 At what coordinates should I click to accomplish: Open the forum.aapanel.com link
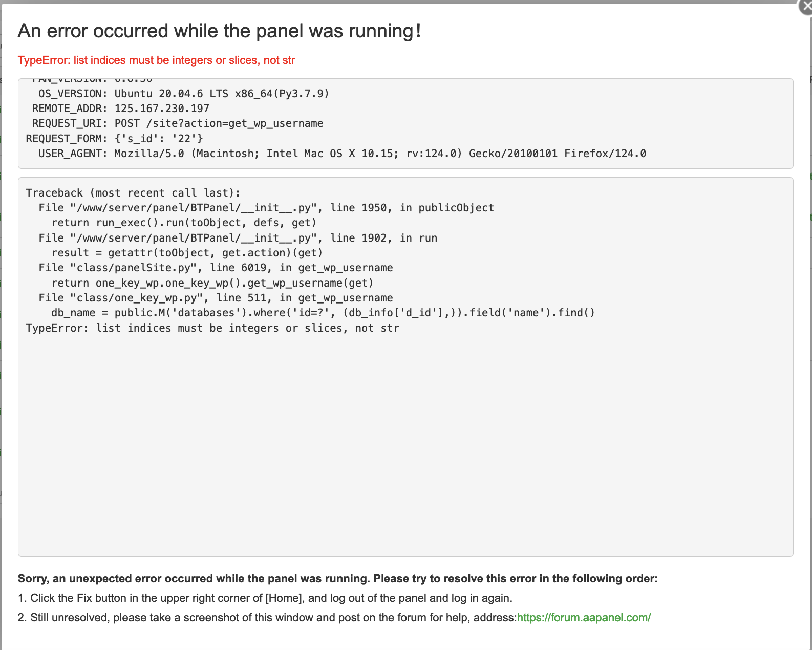(x=584, y=617)
